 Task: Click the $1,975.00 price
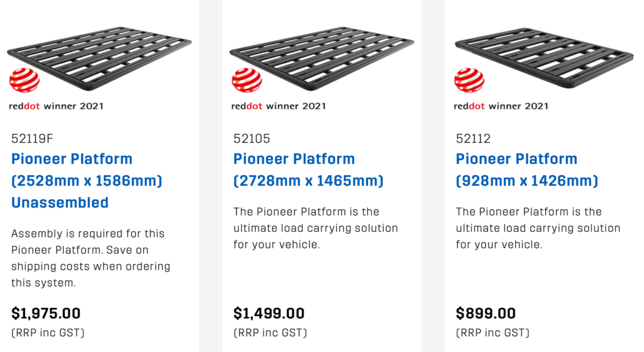coord(46,314)
